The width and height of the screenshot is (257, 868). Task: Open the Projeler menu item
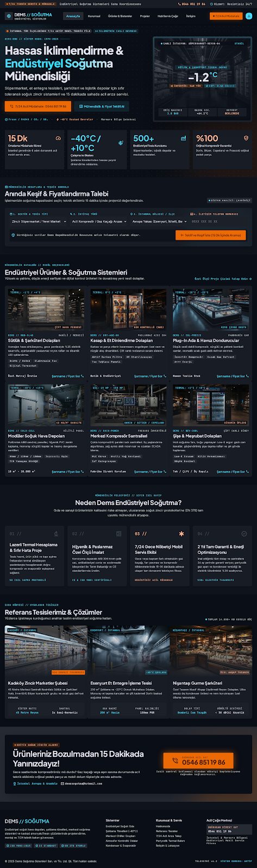point(145,16)
